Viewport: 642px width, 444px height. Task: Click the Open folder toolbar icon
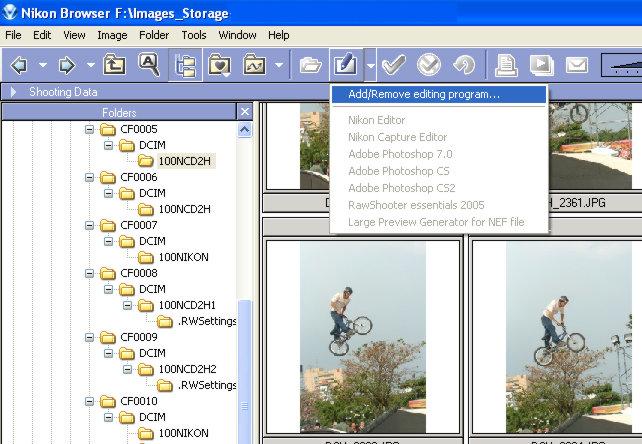click(x=310, y=65)
